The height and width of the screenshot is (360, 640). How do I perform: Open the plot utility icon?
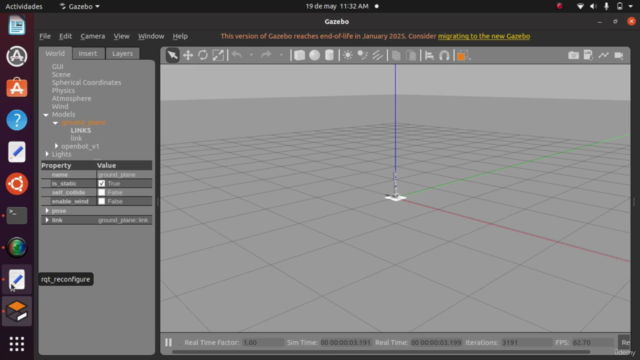(603, 55)
